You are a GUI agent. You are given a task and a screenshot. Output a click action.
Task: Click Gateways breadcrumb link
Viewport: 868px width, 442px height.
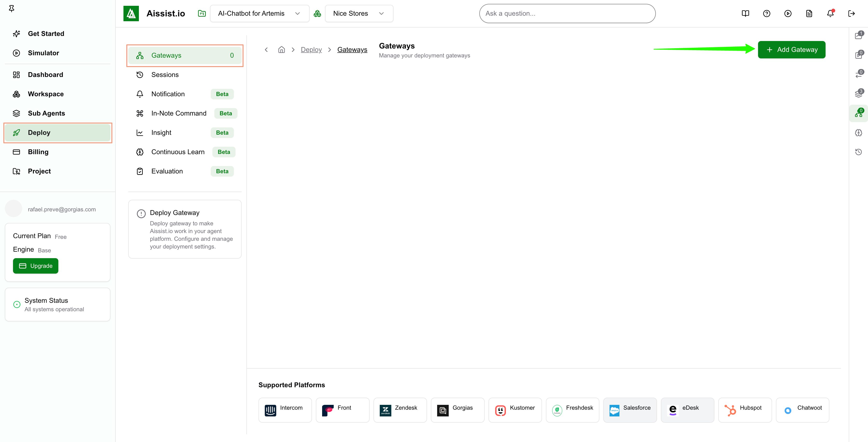[x=352, y=49]
